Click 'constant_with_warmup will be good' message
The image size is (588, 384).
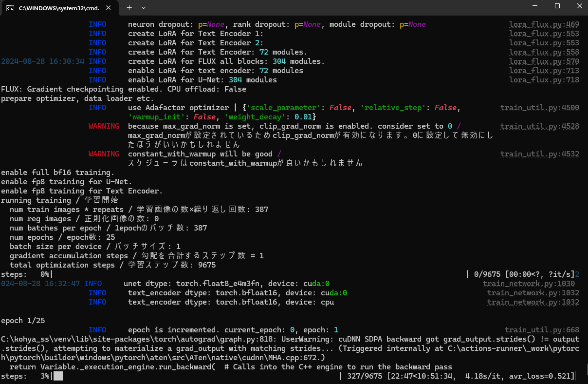click(201, 154)
